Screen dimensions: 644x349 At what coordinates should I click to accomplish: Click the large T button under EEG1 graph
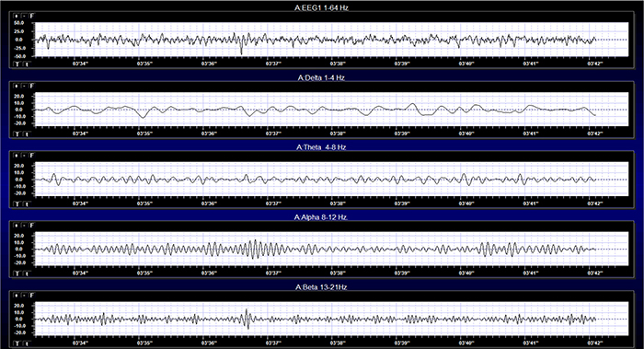coord(17,64)
